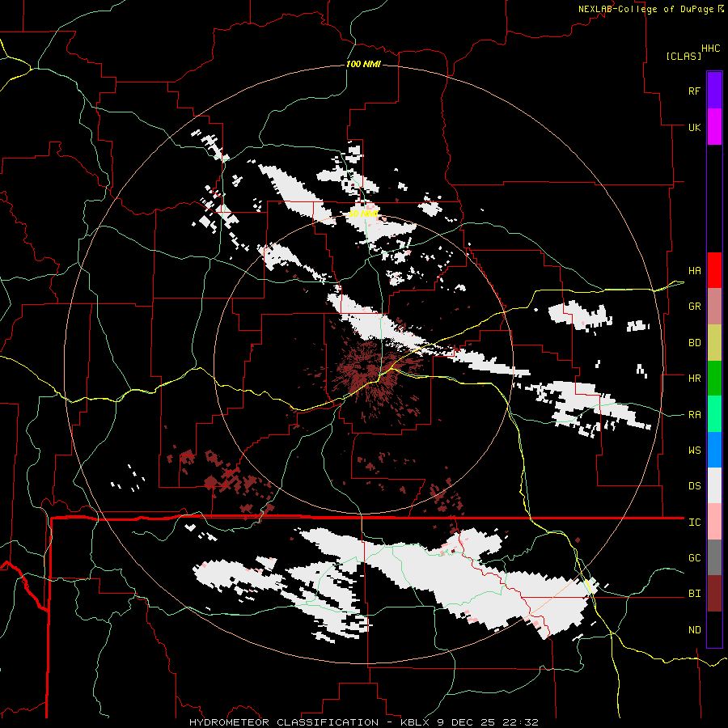Click the HHC product label
The image size is (728, 728).
tap(711, 49)
